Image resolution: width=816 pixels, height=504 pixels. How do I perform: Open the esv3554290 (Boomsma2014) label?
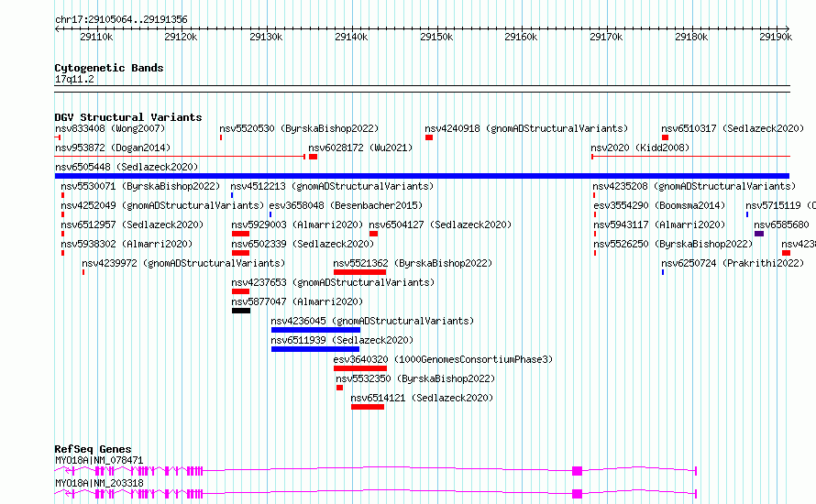(659, 205)
